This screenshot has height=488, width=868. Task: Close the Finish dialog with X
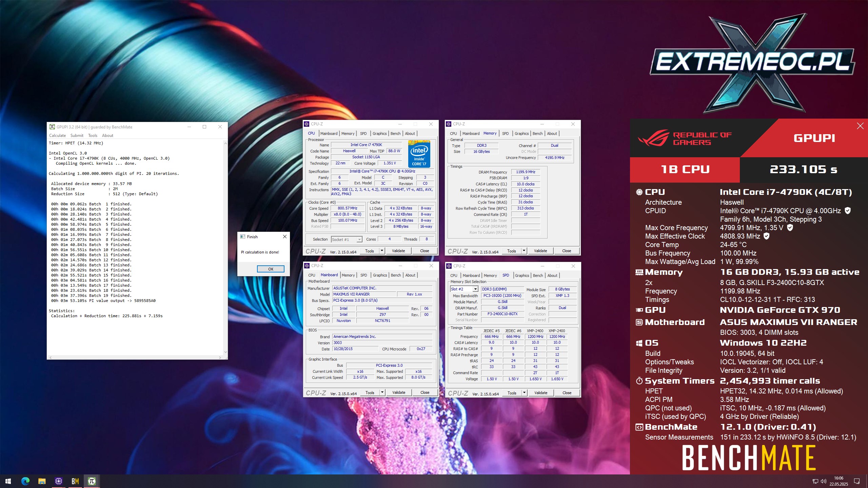point(285,237)
